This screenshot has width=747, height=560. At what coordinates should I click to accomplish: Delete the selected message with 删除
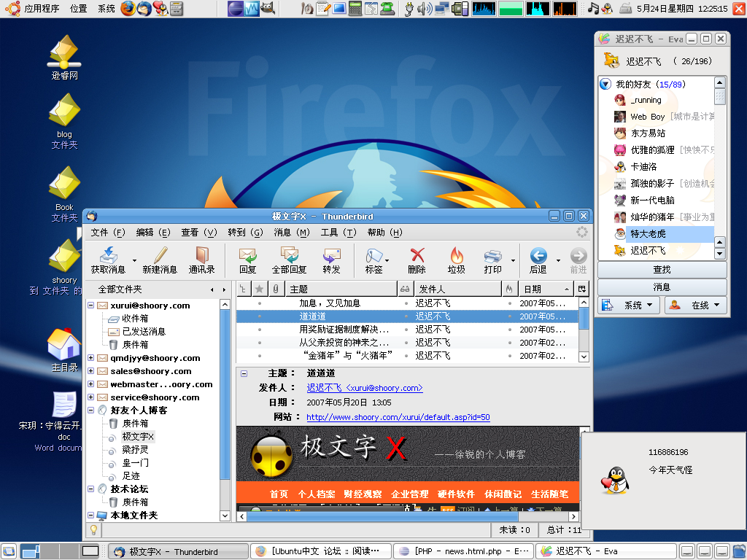point(417,260)
